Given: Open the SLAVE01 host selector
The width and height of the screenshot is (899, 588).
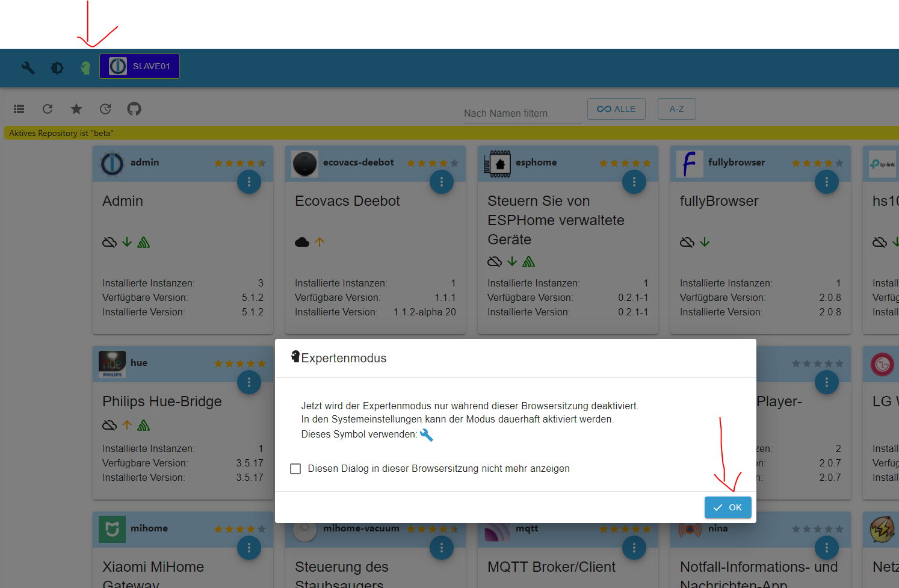Looking at the screenshot, I should [x=140, y=66].
